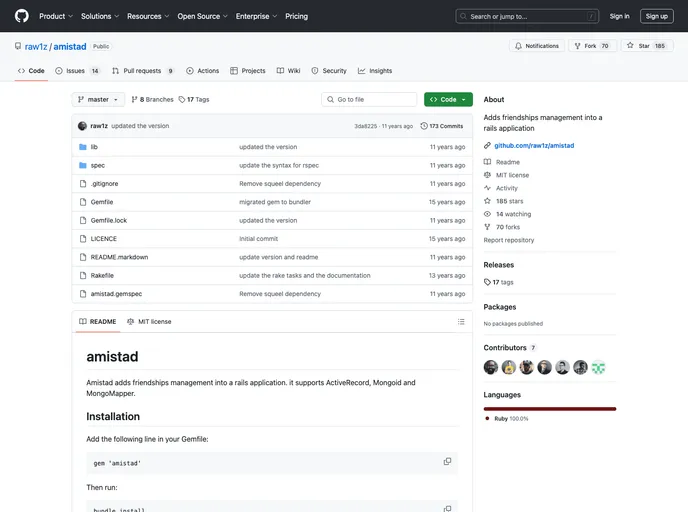Click the Sign up button
The image size is (688, 512).
656,16
